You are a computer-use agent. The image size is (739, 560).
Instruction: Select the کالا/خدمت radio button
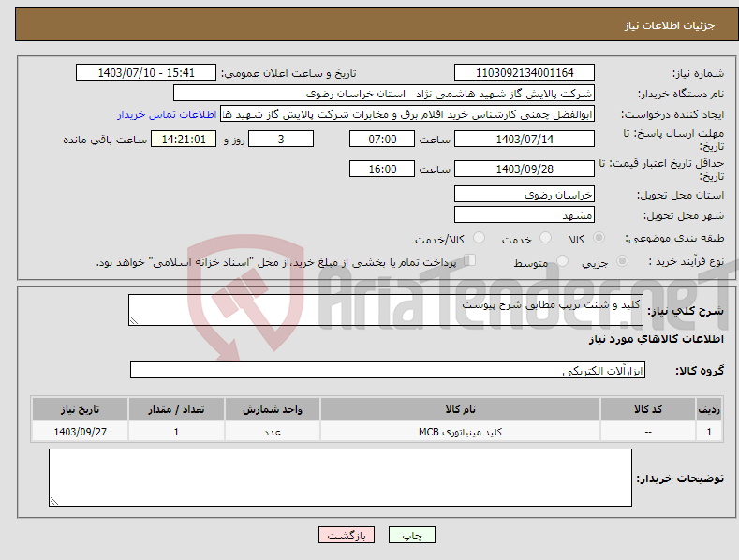pos(479,238)
